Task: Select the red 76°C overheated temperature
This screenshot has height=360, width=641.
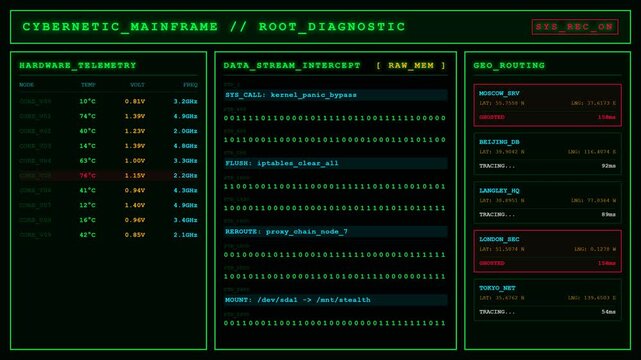Action: point(87,176)
